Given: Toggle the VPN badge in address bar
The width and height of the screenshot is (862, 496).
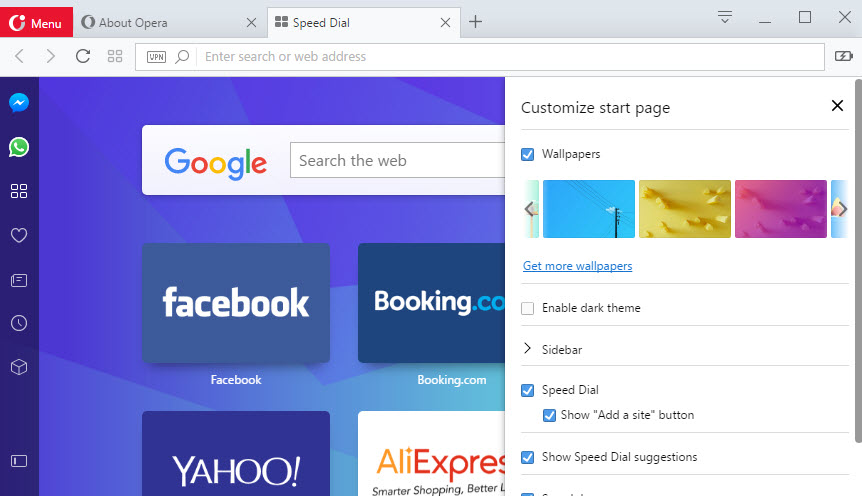Looking at the screenshot, I should tap(156, 57).
